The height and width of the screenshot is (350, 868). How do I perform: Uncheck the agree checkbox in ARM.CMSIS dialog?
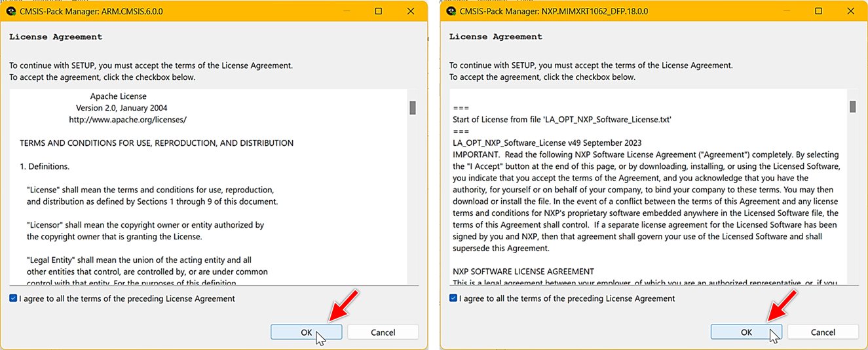[x=14, y=298]
